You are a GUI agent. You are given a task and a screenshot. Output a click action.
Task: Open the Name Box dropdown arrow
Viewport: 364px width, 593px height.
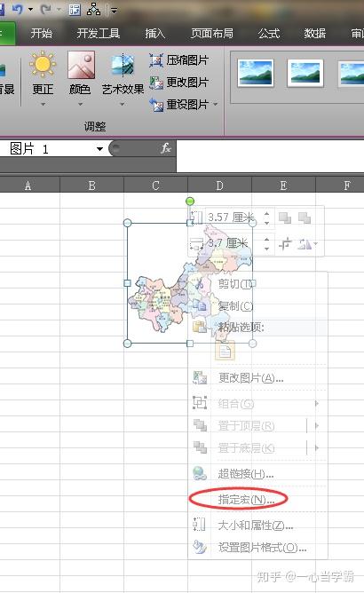click(x=100, y=148)
